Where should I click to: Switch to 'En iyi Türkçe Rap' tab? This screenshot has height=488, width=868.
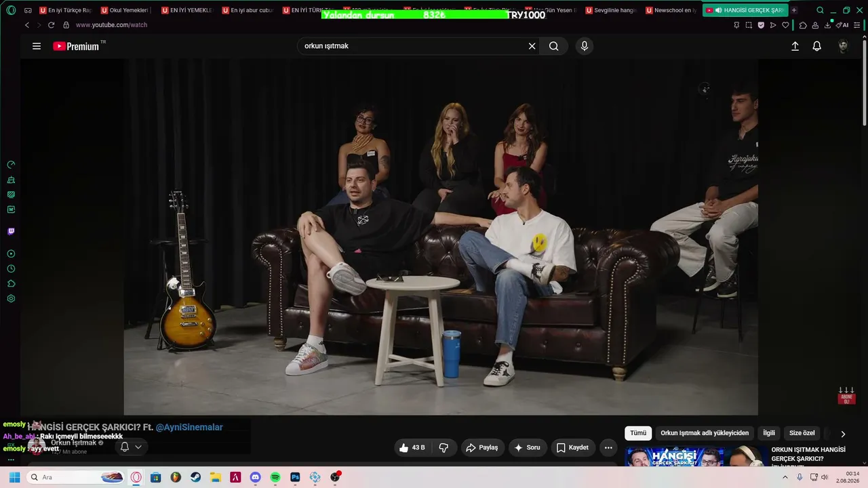click(x=65, y=10)
